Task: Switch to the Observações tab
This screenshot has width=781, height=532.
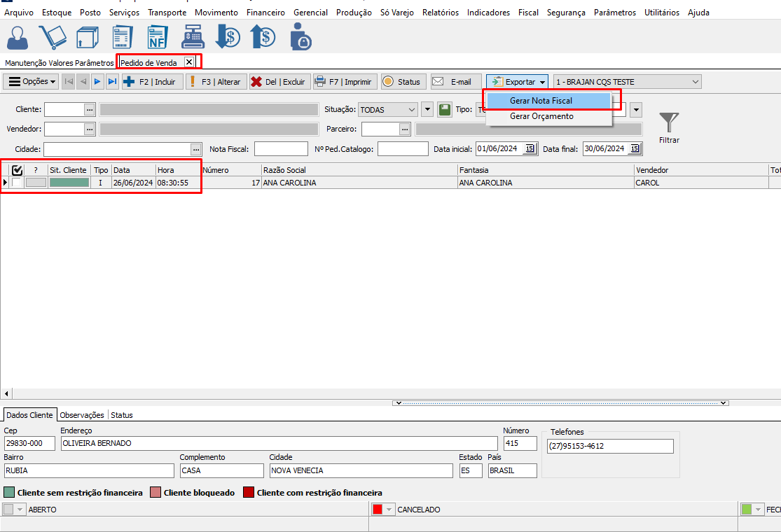Action: tap(82, 415)
